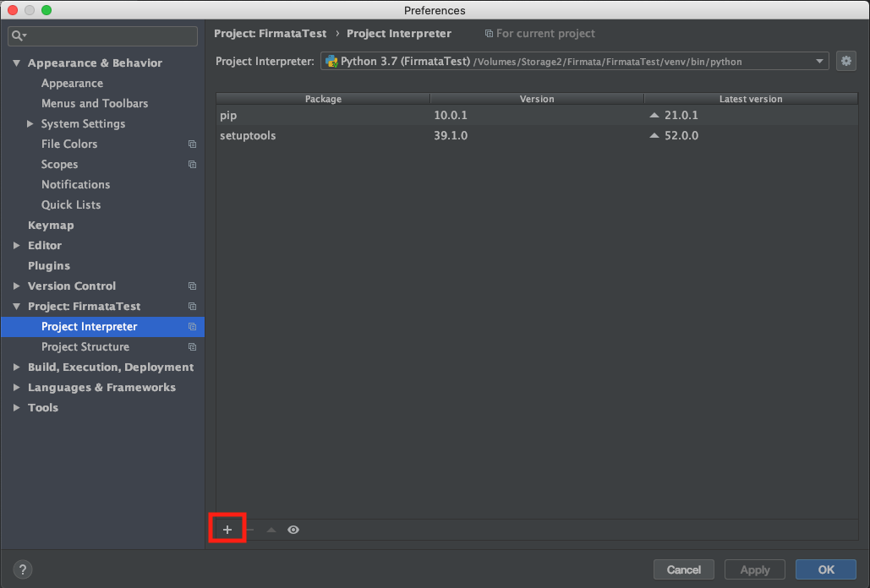
Task: Click the upgrade arrow next to pip 21.0.1
Action: 654,115
